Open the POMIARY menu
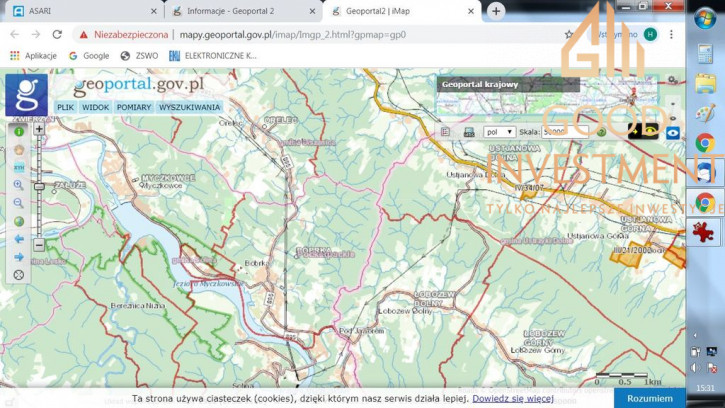Viewport: 725px width, 408px height. [x=134, y=107]
